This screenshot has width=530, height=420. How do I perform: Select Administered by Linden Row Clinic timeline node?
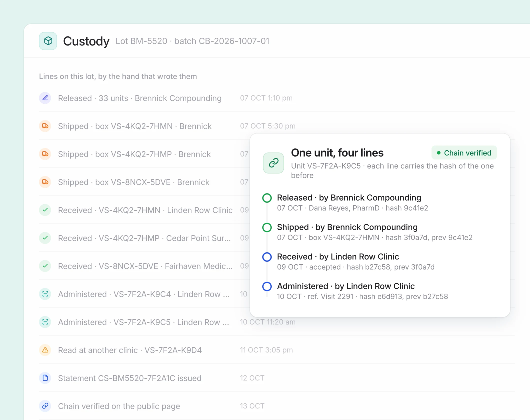pyautogui.click(x=267, y=286)
